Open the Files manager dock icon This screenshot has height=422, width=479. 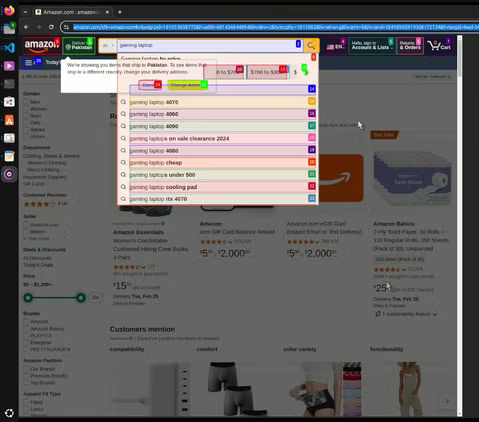(x=9, y=29)
